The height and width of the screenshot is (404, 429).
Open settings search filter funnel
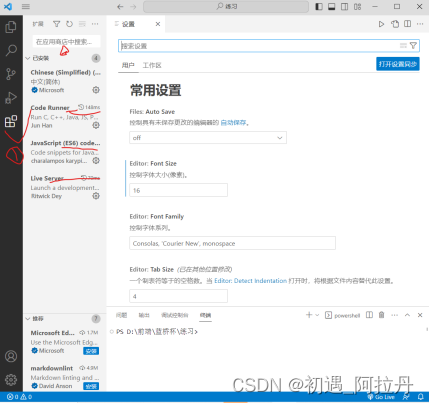pyautogui.click(x=413, y=46)
